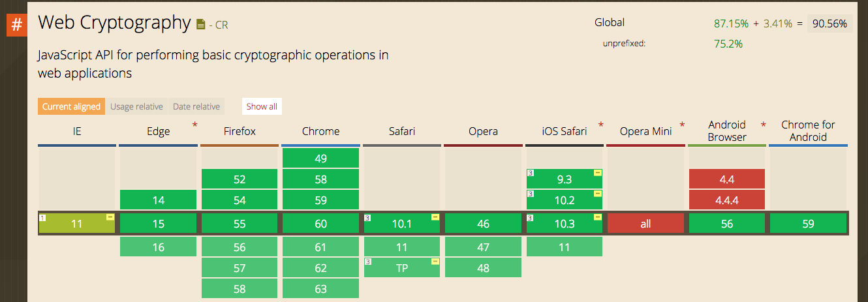Select the Opera 48 support cell
This screenshot has height=302, width=868.
tap(483, 267)
